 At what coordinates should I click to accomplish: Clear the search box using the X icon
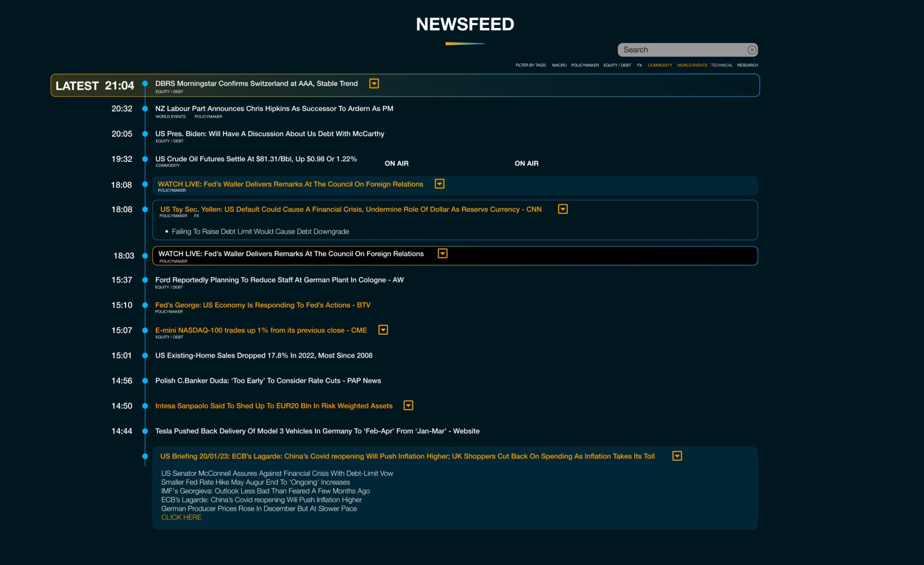point(752,50)
